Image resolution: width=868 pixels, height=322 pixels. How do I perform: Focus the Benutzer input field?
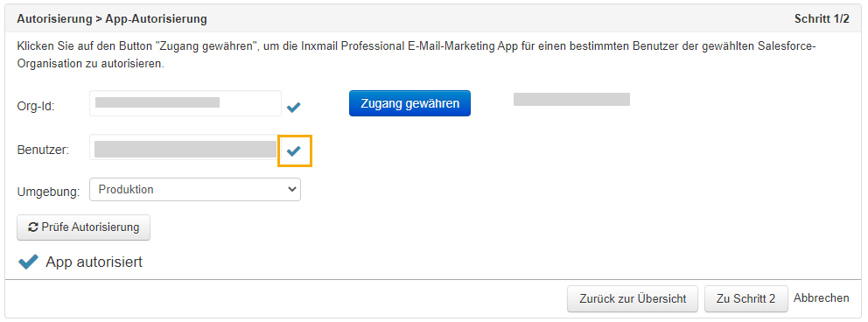pos(185,148)
